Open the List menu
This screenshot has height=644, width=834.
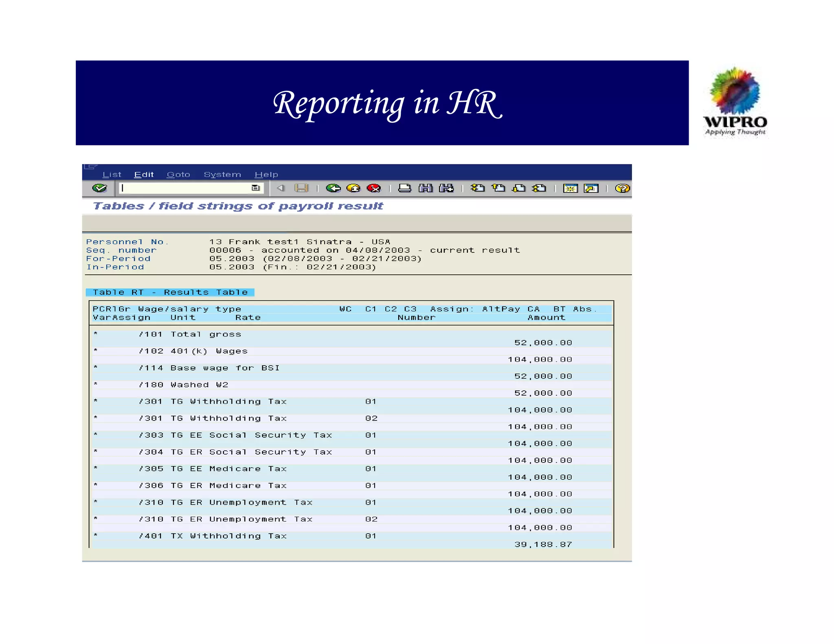[x=112, y=175]
